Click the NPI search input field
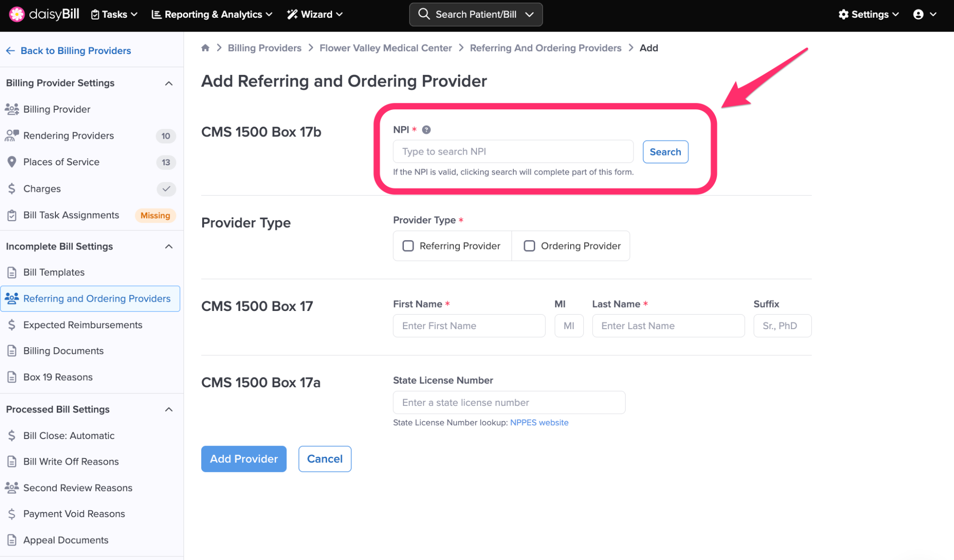 click(512, 152)
